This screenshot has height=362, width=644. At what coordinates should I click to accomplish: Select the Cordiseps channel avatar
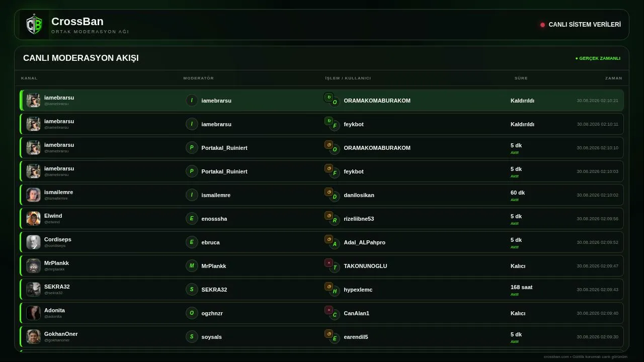click(x=33, y=242)
